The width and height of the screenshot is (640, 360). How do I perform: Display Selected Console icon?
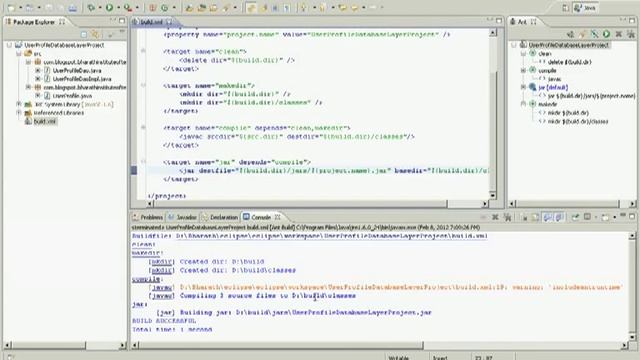pyautogui.click(x=587, y=217)
